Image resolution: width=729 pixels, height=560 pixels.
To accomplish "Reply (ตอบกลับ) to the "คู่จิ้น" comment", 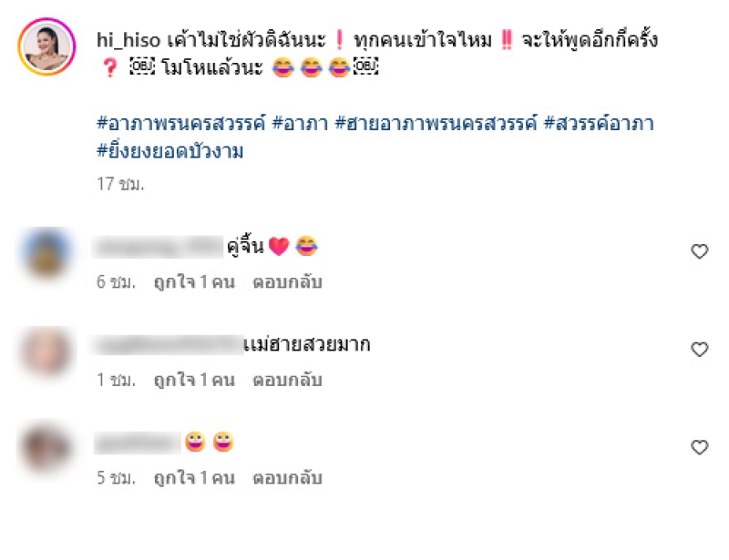I will click(x=287, y=282).
